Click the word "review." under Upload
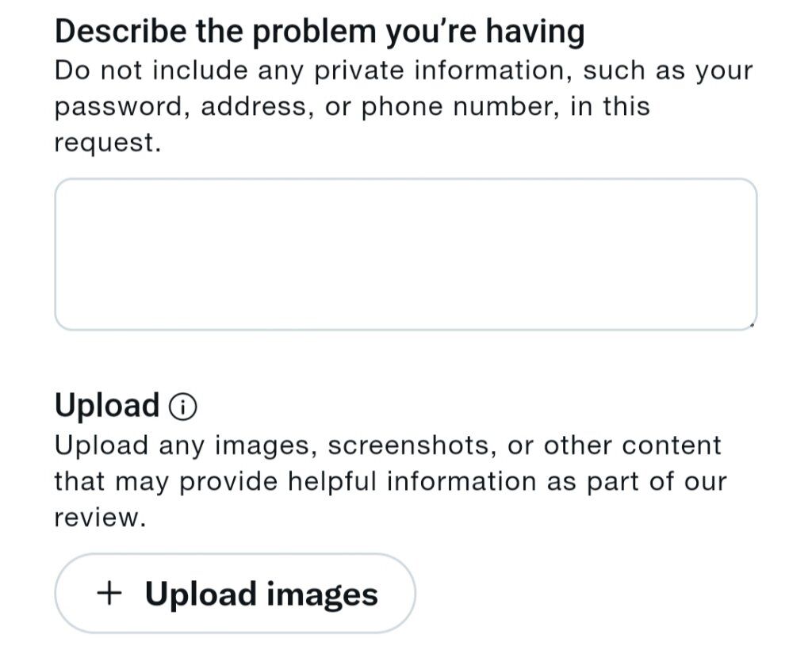 click(101, 518)
